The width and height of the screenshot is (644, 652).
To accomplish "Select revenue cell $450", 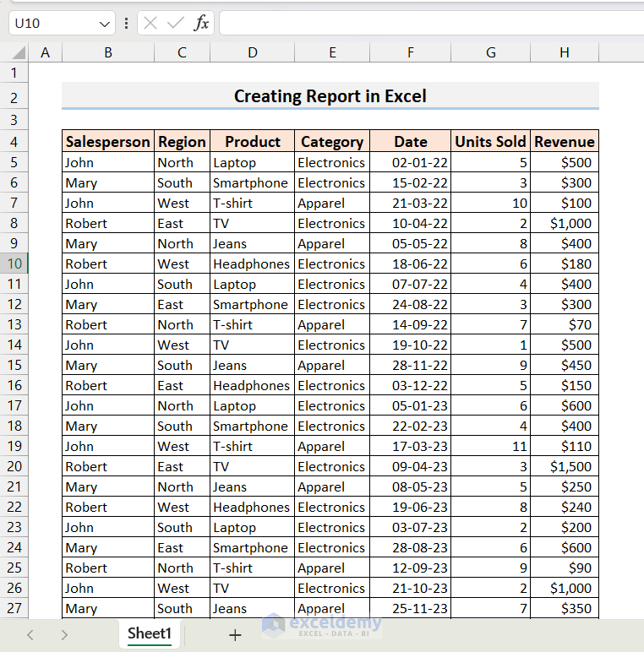I will tap(565, 365).
